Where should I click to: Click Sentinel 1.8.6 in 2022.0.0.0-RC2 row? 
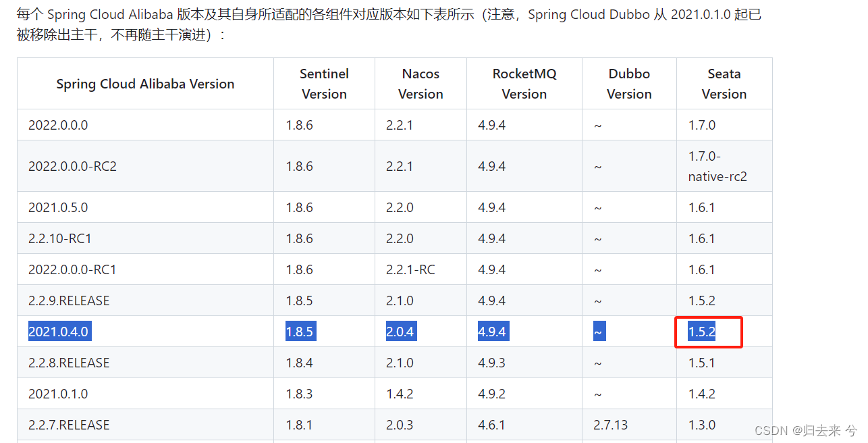pyautogui.click(x=300, y=166)
